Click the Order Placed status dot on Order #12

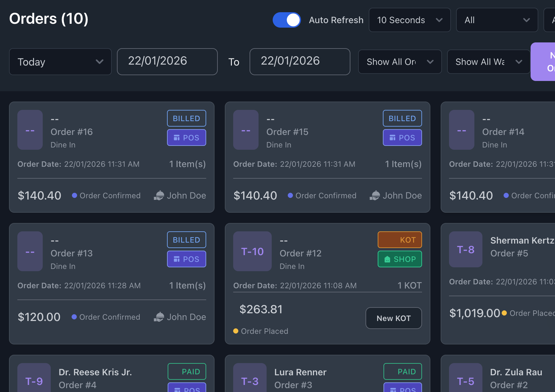(235, 331)
